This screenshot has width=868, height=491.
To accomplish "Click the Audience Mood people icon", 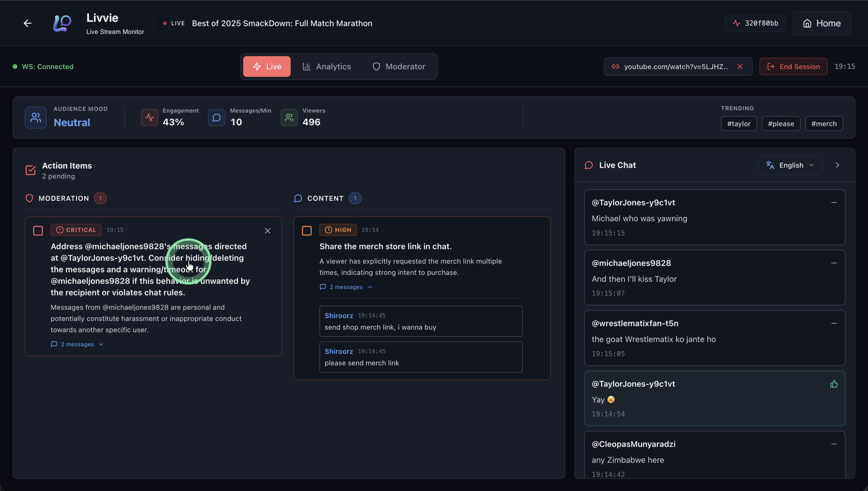I will tap(36, 117).
